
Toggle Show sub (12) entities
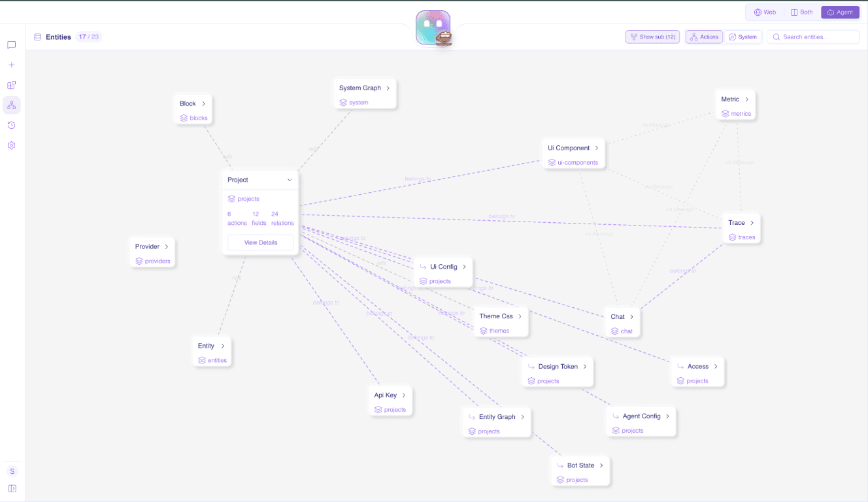[x=652, y=37]
